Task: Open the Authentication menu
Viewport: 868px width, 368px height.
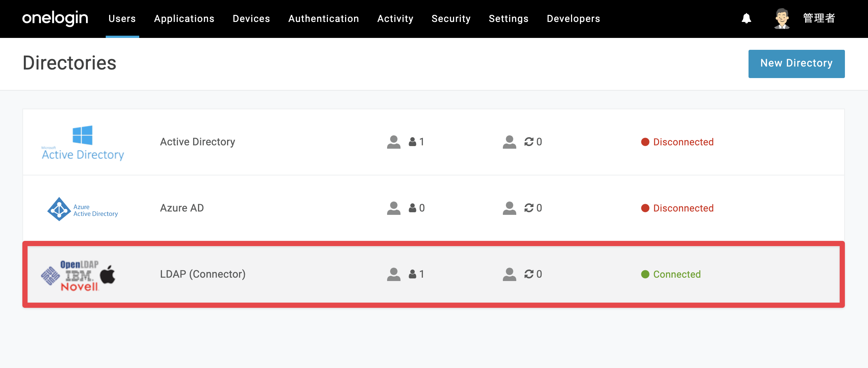Action: pos(323,19)
